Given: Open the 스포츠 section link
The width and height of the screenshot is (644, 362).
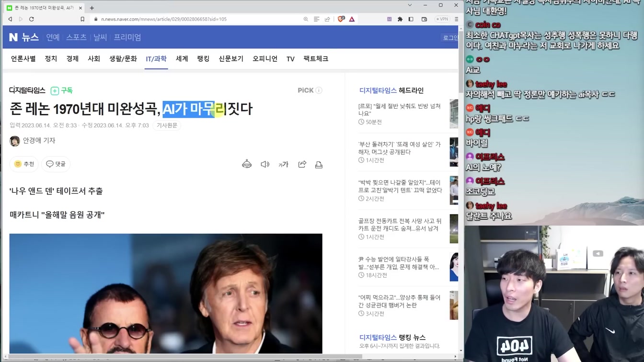Looking at the screenshot, I should point(76,37).
